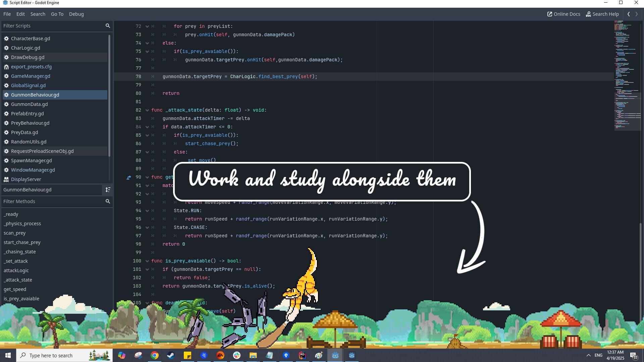Click the export_presets.cfg file icon
Screen dimensions: 644x362
[6, 67]
